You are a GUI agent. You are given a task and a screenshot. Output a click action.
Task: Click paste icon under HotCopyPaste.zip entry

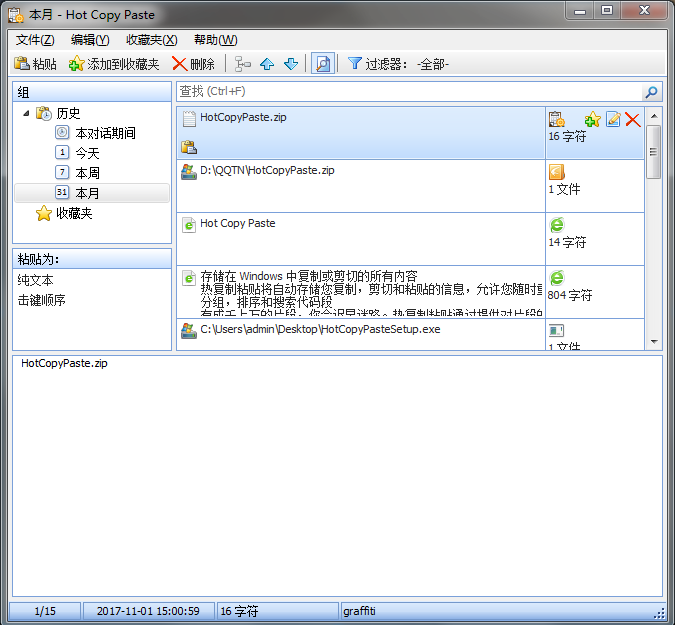[x=189, y=147]
